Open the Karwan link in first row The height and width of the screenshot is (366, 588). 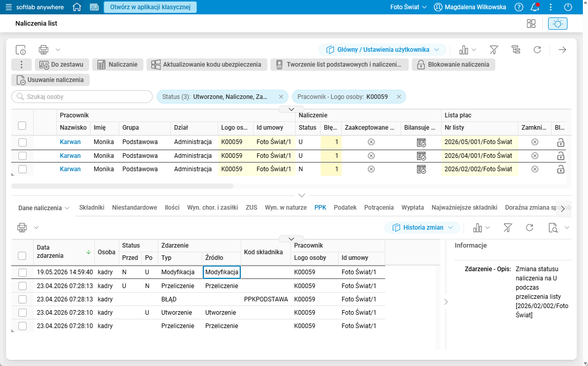(70, 142)
